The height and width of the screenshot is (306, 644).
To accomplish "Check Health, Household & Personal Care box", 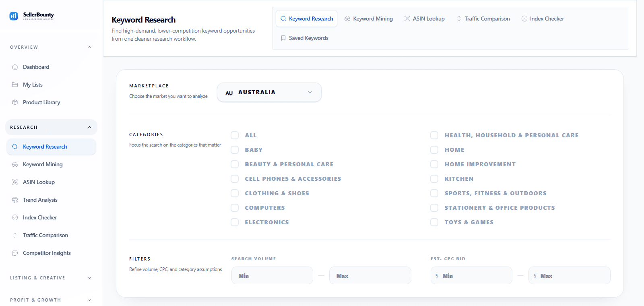I will [x=434, y=135].
